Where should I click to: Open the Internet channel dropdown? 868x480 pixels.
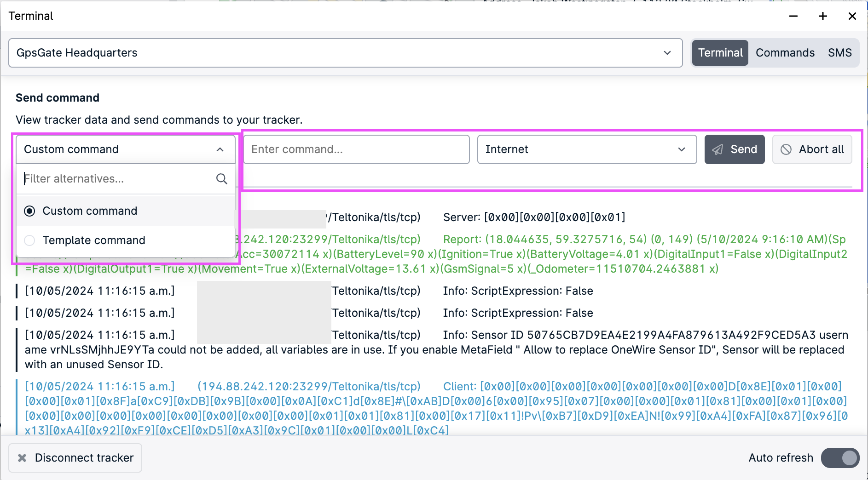(586, 149)
